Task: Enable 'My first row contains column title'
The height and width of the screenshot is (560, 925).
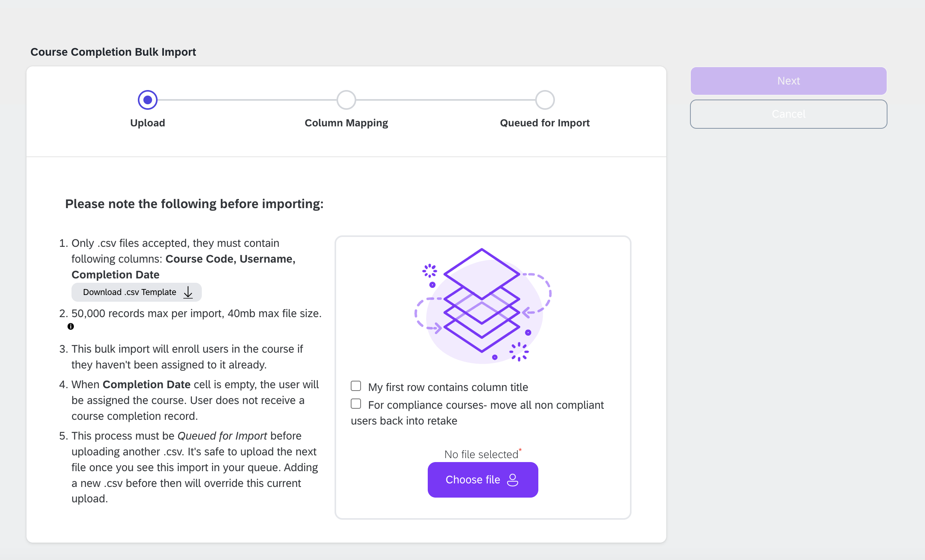Action: 356,386
